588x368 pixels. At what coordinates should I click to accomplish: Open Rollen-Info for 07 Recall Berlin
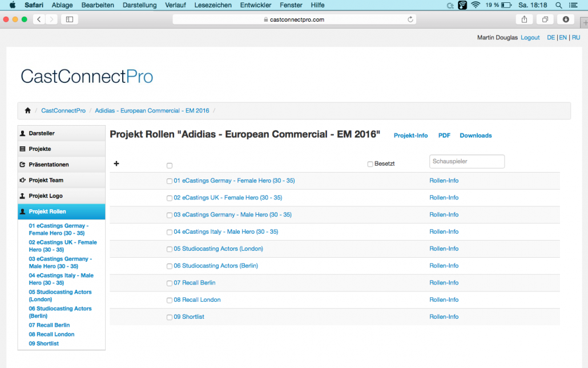point(444,283)
